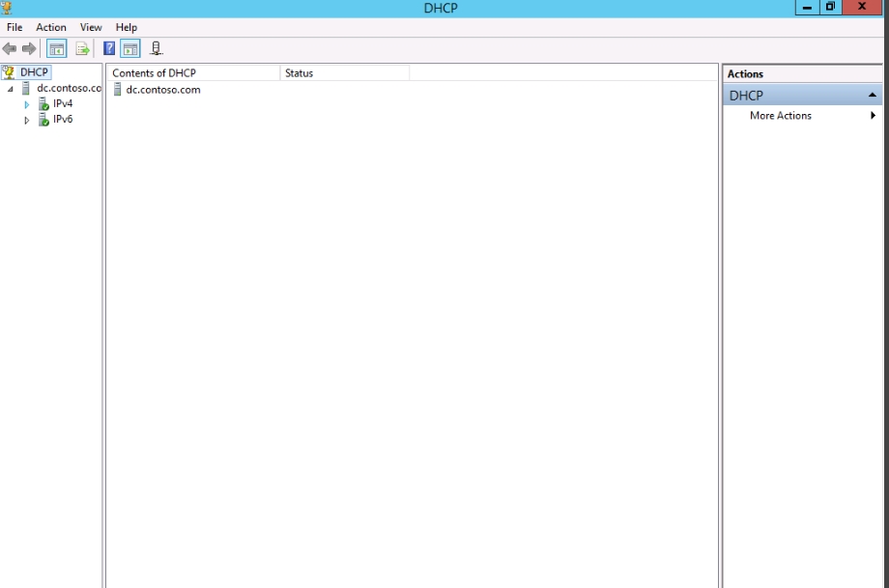
Task: Click More Actions in Actions pane
Action: [781, 116]
